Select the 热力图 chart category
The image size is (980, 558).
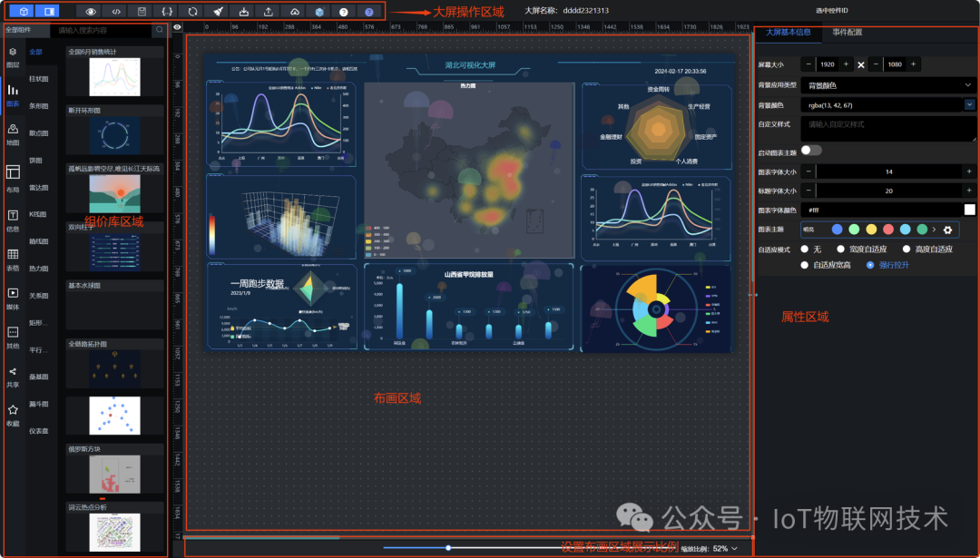coord(39,269)
